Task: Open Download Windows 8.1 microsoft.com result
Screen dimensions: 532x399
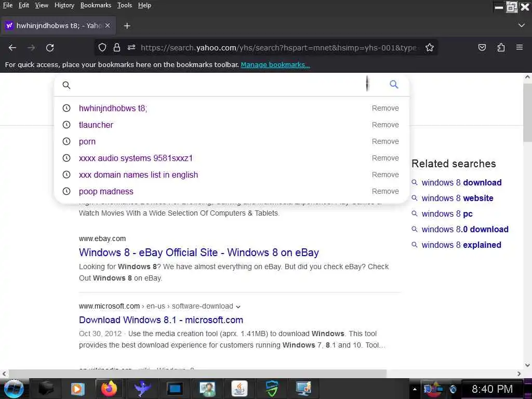Action: (161, 320)
